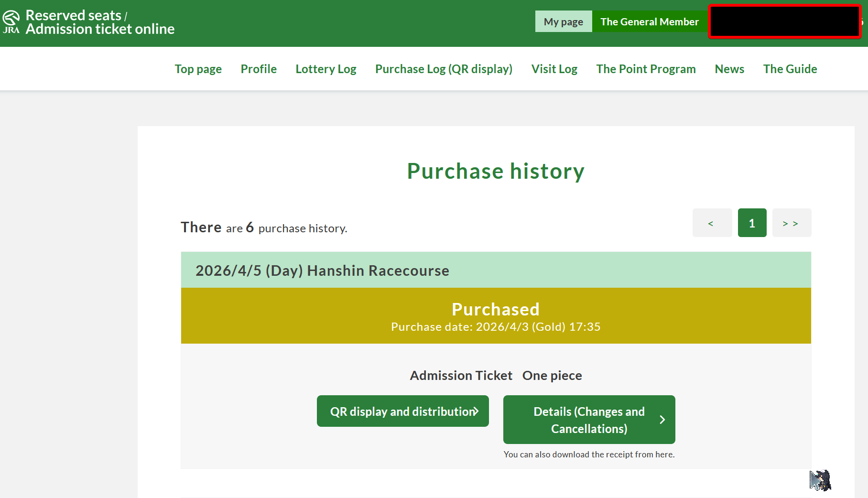The width and height of the screenshot is (868, 498).
Task: Click the receipt download note text
Action: point(589,455)
